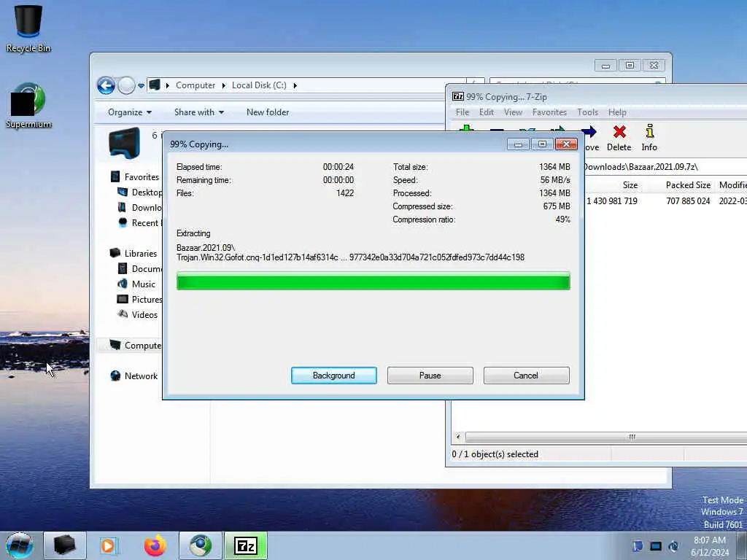Open 7-Zip View menu
This screenshot has height=560, width=747.
click(513, 112)
